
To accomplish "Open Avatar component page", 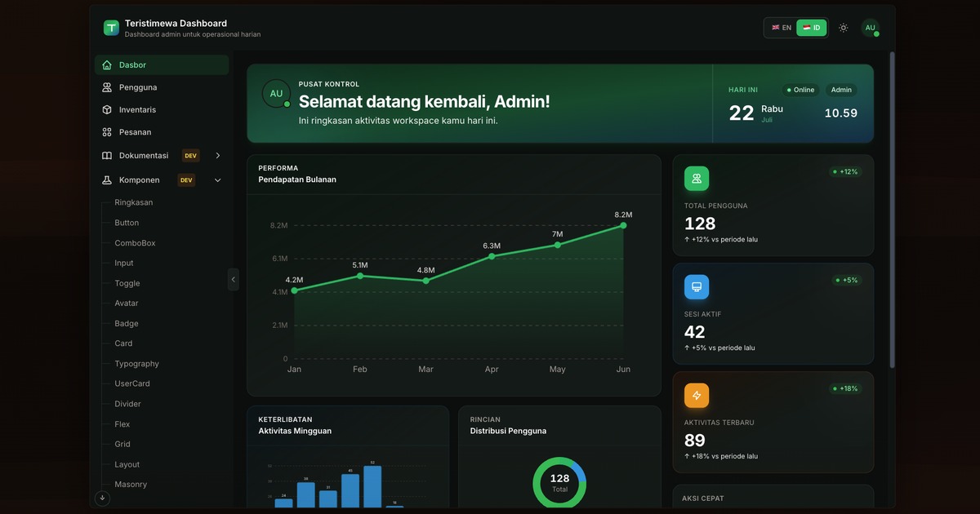I will [127, 304].
